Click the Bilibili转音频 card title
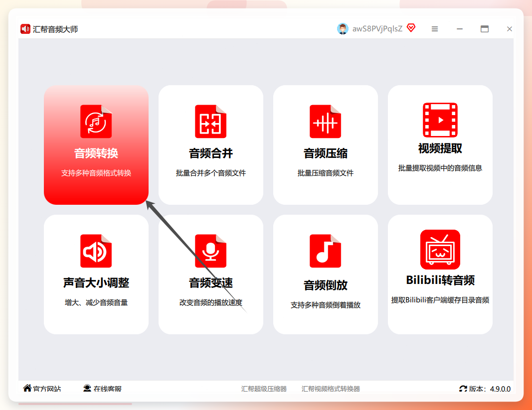Image resolution: width=532 pixels, height=410 pixels. tap(440, 280)
